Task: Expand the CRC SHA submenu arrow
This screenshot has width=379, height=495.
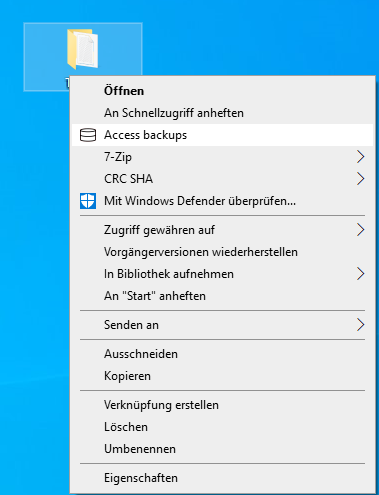Action: (x=360, y=179)
